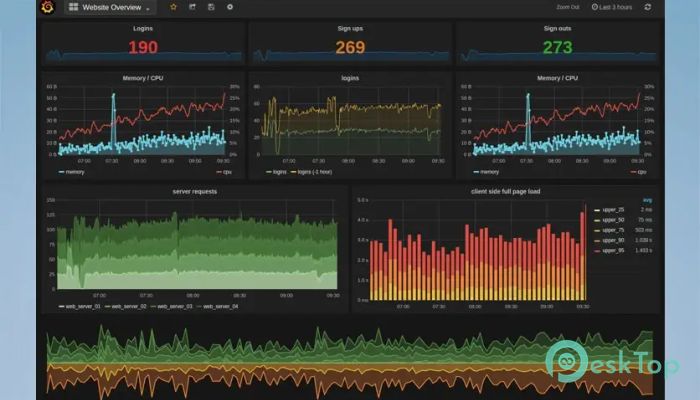
Task: Click the 269 sign ups value
Action: pos(350,47)
